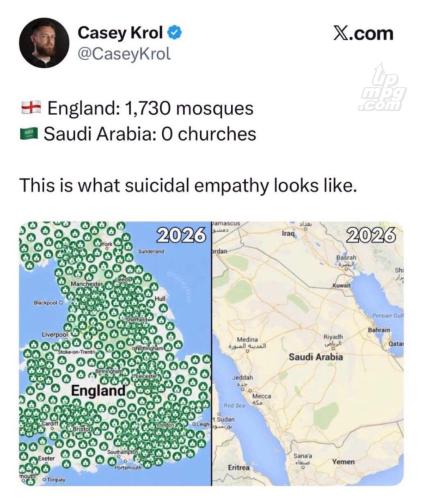
Task: Click the Saudi Arabia flag emoji
Action: (x=30, y=134)
